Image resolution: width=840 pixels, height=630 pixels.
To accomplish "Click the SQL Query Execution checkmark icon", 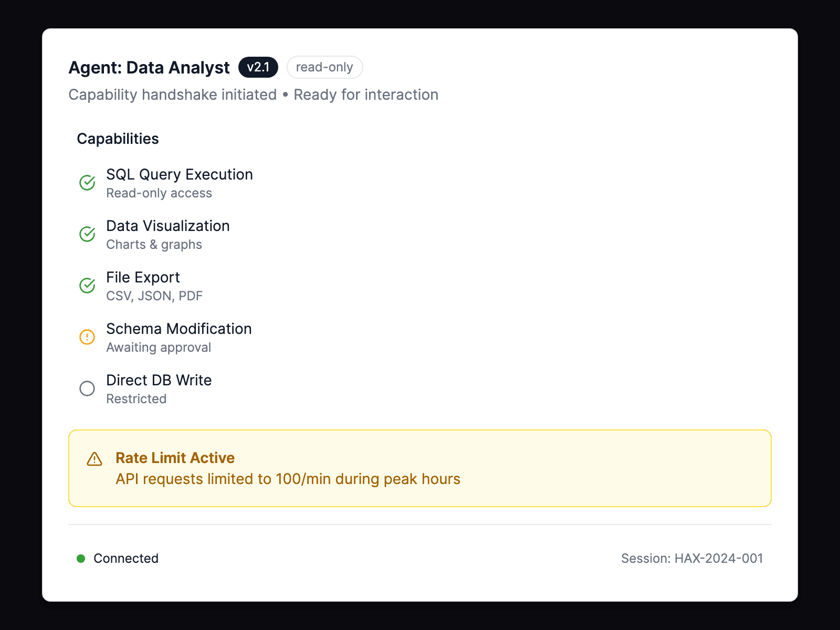I will coord(87,182).
